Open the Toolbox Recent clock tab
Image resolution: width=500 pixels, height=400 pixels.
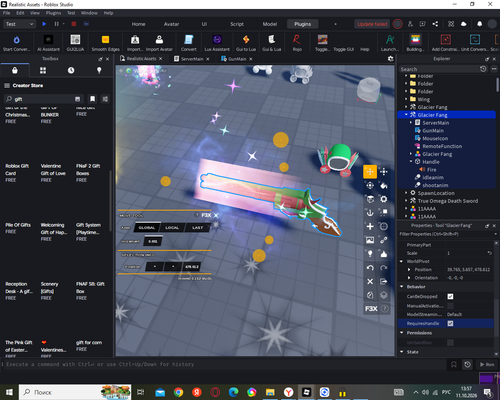(71, 70)
